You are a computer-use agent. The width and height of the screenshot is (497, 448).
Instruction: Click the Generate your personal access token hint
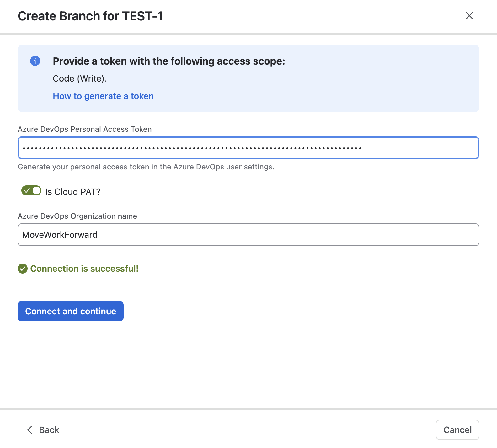146,167
